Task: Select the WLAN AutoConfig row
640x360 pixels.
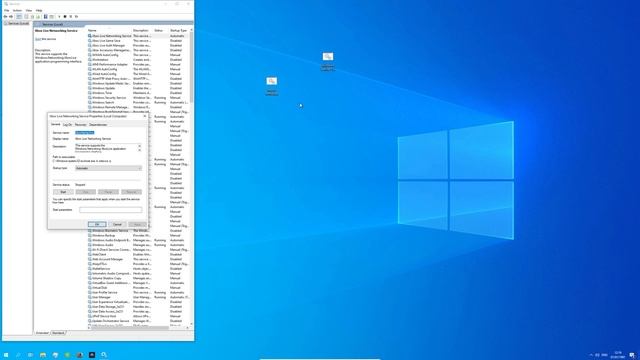Action: (x=138, y=69)
